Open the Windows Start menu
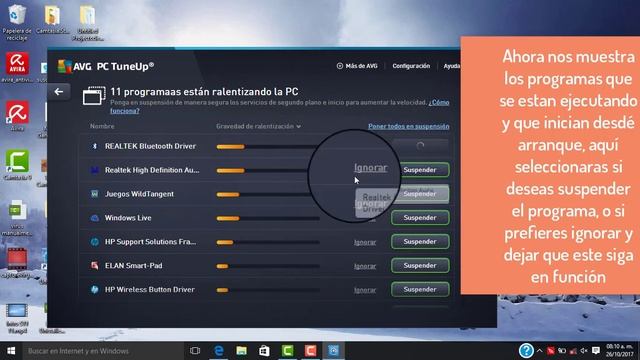This screenshot has height=360, width=640. click(11, 351)
